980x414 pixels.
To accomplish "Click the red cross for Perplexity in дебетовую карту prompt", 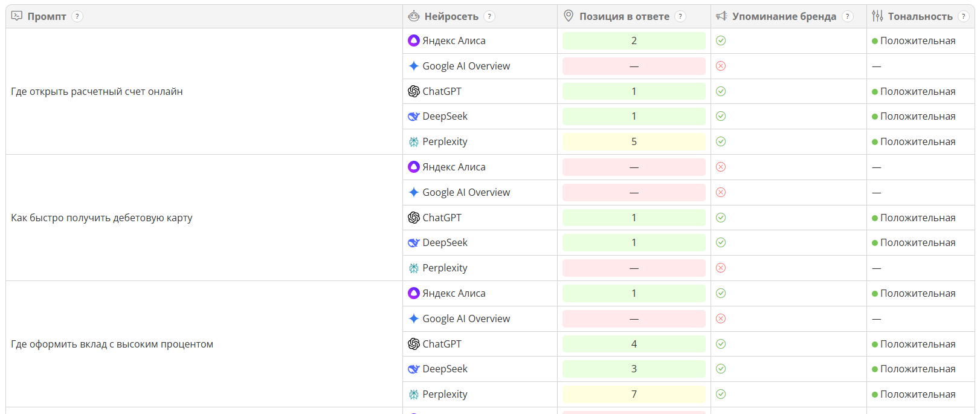I will [721, 268].
